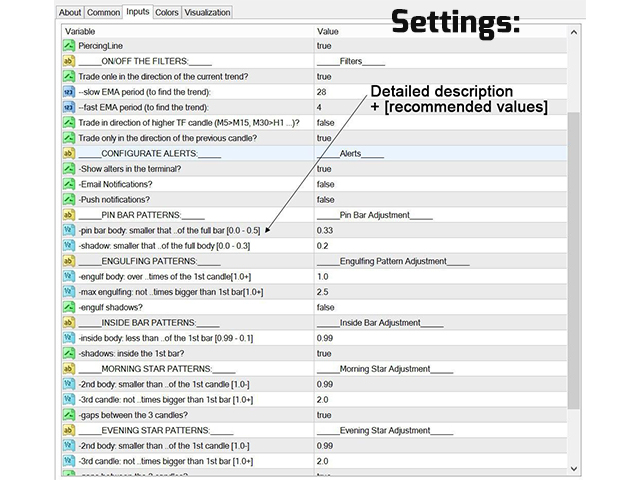The width and height of the screenshot is (640, 480).
Task: Select max engulfing value 2.5
Action: (x=322, y=292)
